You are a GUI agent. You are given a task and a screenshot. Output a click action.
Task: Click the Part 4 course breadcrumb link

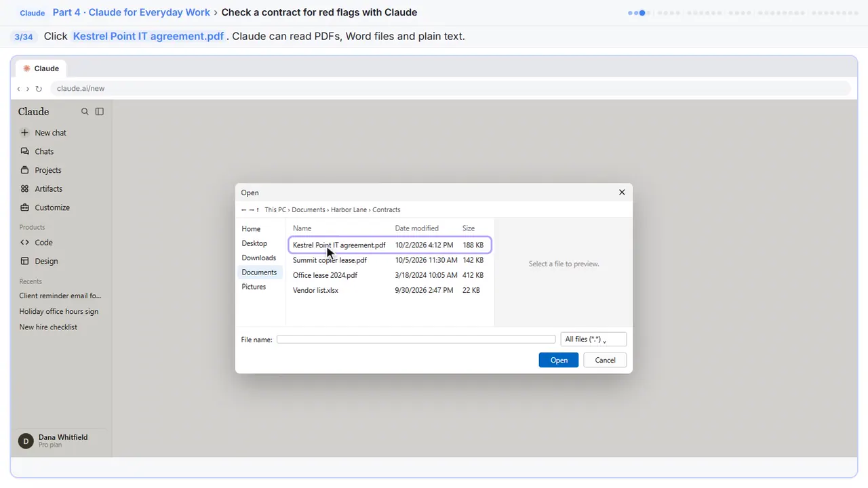(132, 12)
